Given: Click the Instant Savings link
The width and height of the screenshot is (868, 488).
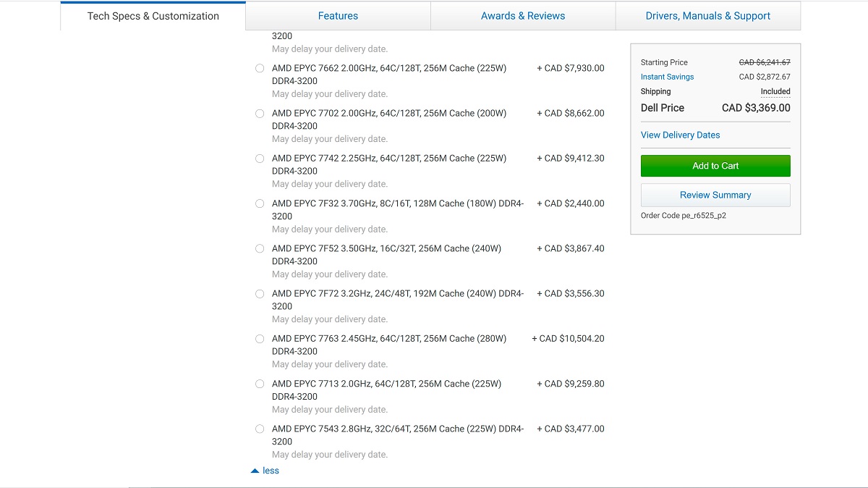Looking at the screenshot, I should coord(667,77).
